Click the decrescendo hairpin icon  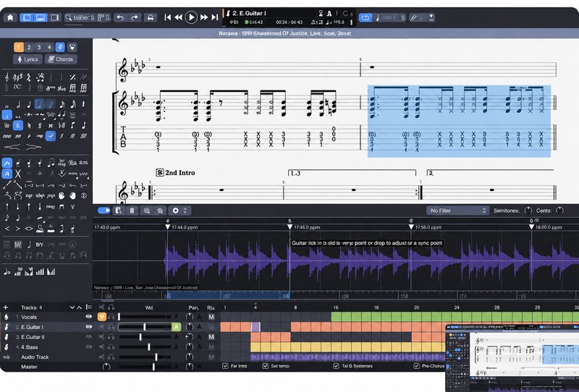click(x=33, y=147)
